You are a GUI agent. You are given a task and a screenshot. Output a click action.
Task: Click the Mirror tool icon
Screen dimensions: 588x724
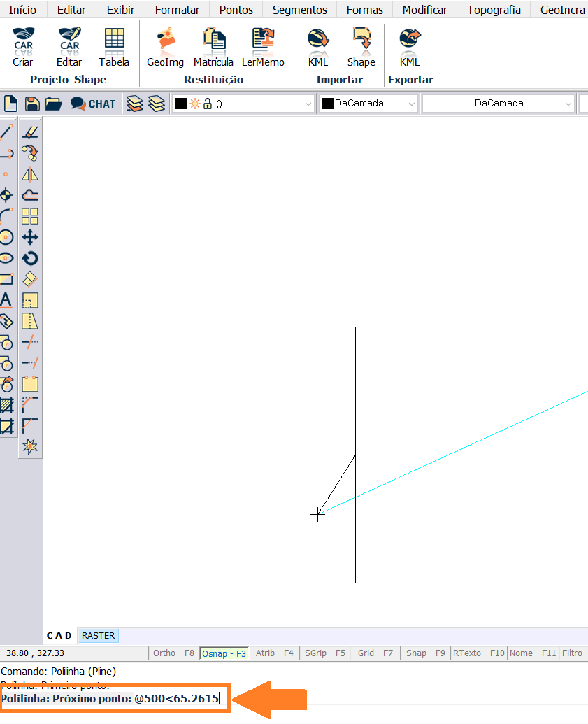30,174
